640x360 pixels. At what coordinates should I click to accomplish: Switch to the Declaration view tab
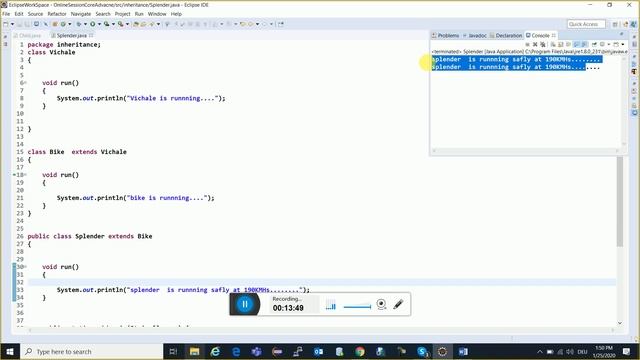(506, 36)
